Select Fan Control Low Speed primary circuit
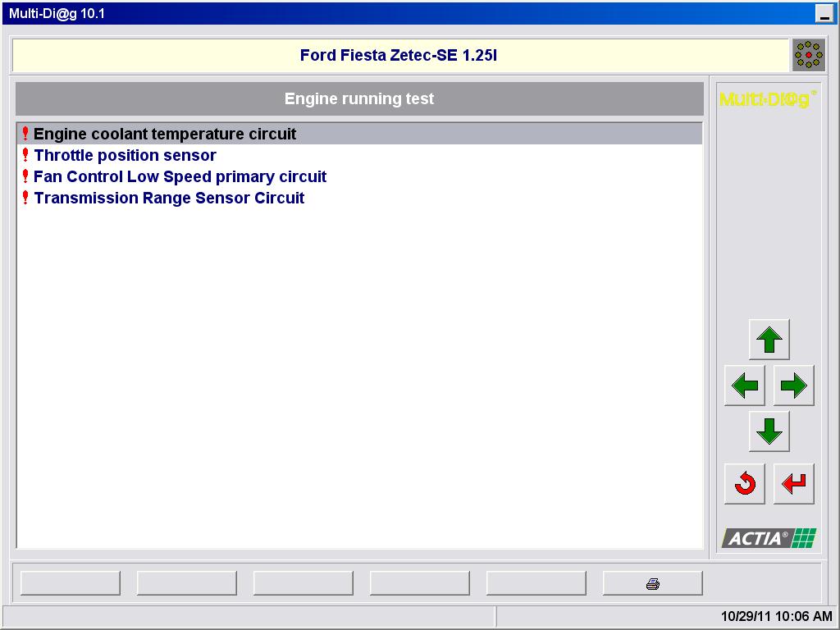This screenshot has height=630, width=840. (x=359, y=177)
